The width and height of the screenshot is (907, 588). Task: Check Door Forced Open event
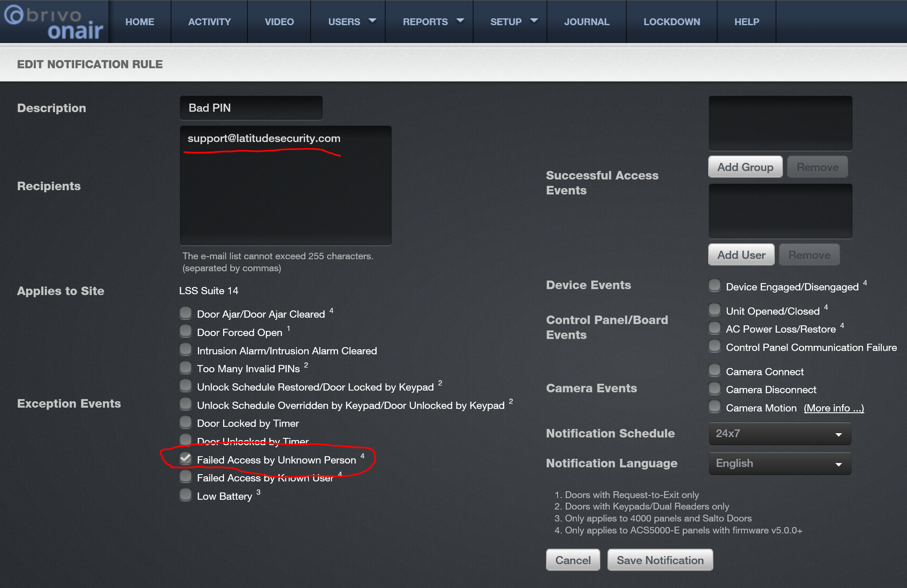186,331
